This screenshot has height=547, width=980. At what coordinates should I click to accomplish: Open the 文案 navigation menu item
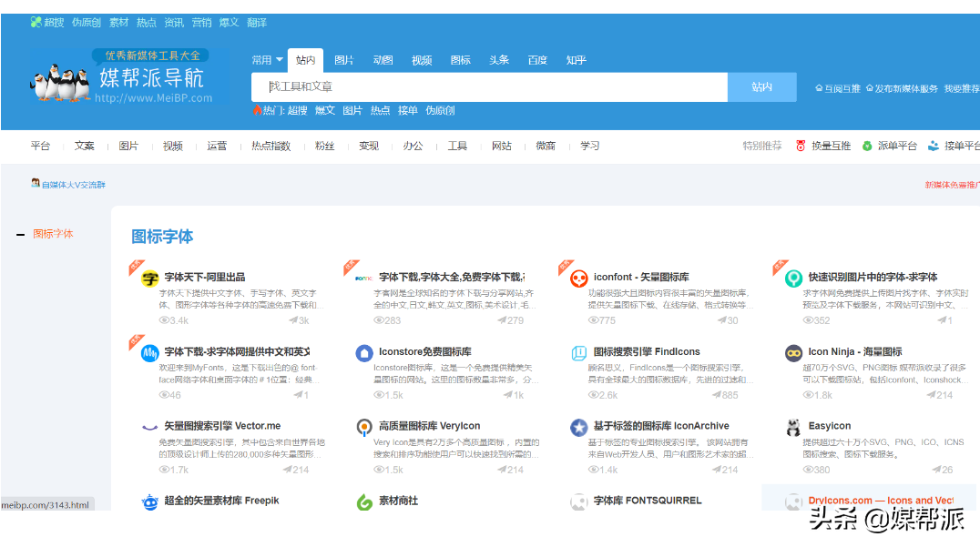tap(85, 146)
